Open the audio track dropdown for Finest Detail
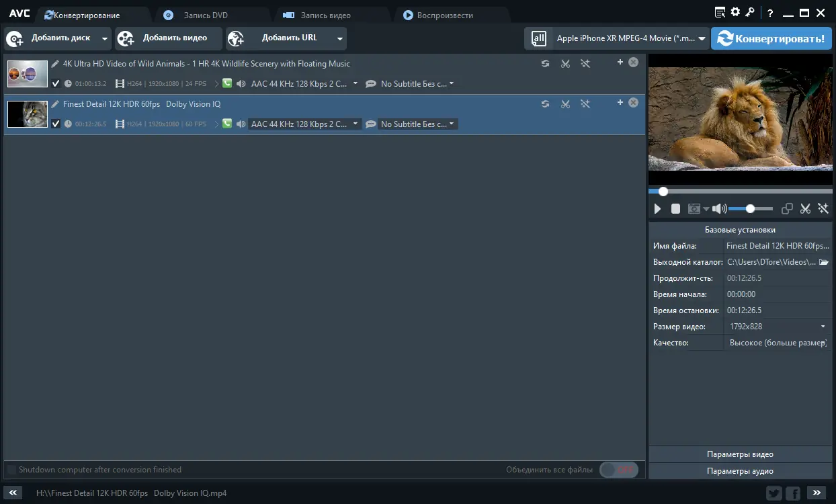836x504 pixels. [x=304, y=124]
